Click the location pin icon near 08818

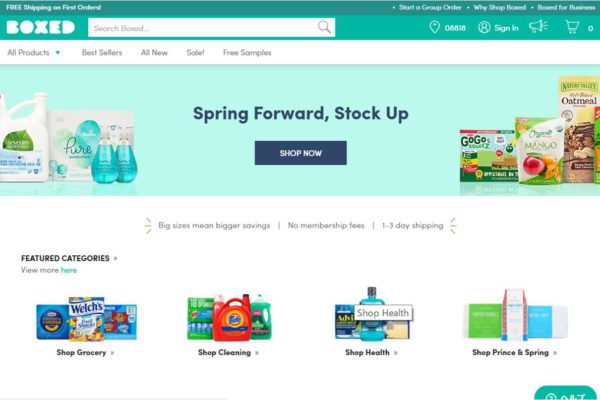click(x=434, y=27)
